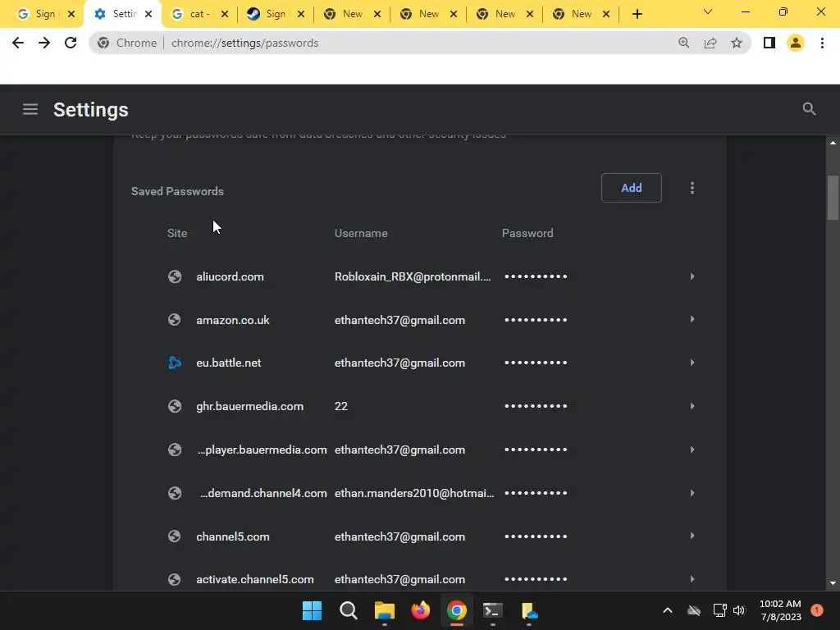Open the terminal from the taskbar
The height and width of the screenshot is (630, 840).
(x=493, y=610)
